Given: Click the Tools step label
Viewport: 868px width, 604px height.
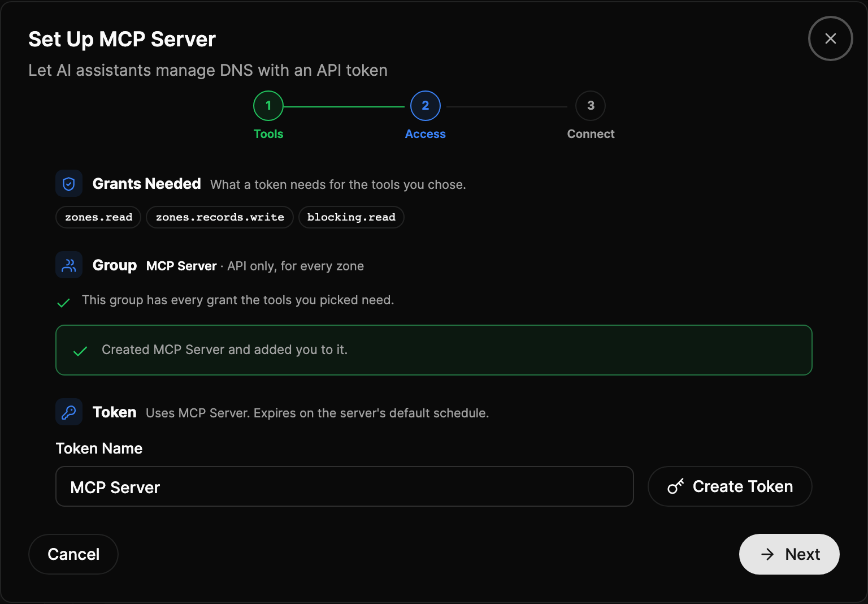Looking at the screenshot, I should click(268, 134).
